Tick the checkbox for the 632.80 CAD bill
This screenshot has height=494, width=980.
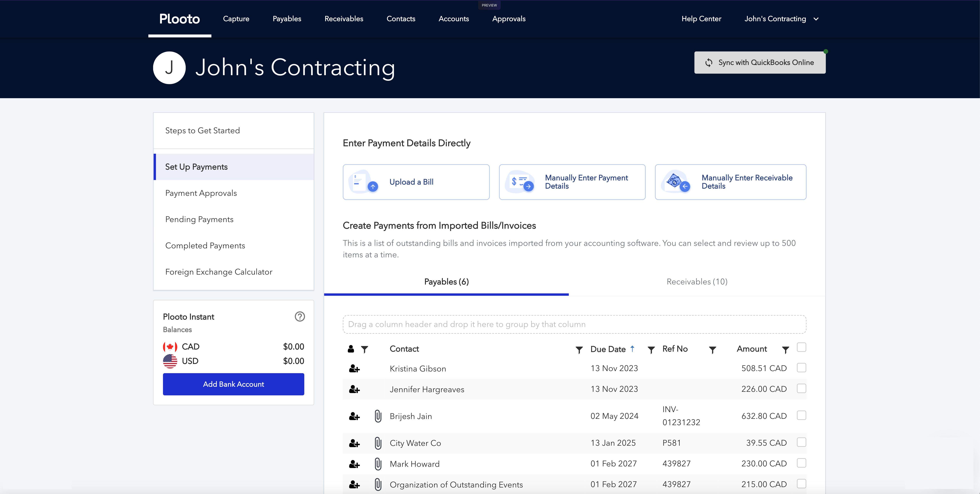tap(801, 416)
